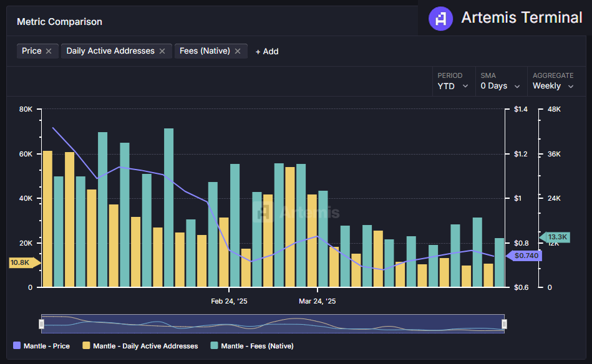Click the purple Mantle Price legend swatch

[17, 345]
